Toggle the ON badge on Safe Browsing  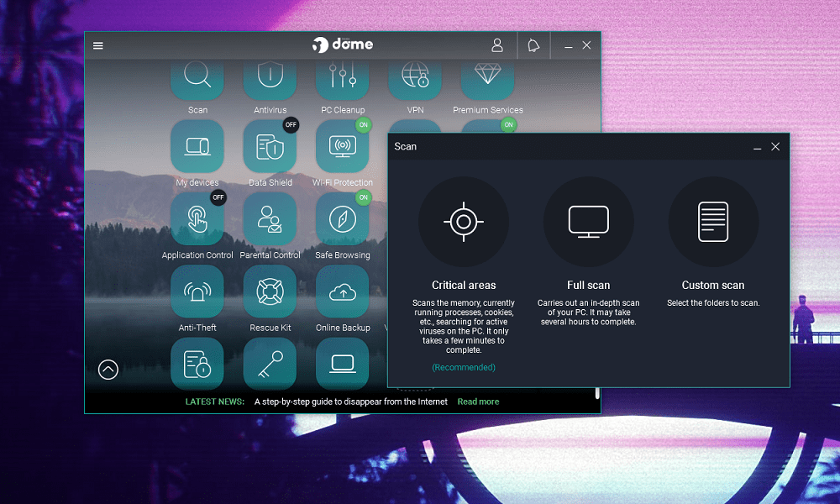click(x=363, y=197)
